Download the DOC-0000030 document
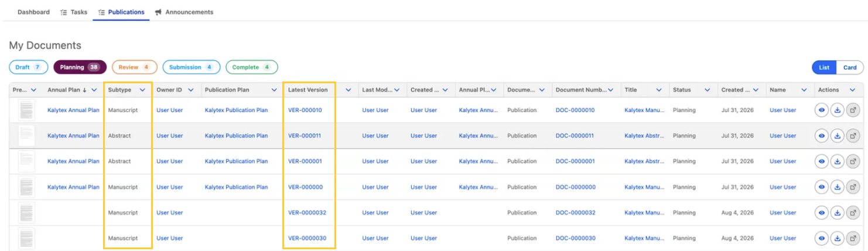This screenshot has width=868, height=251. tap(838, 238)
